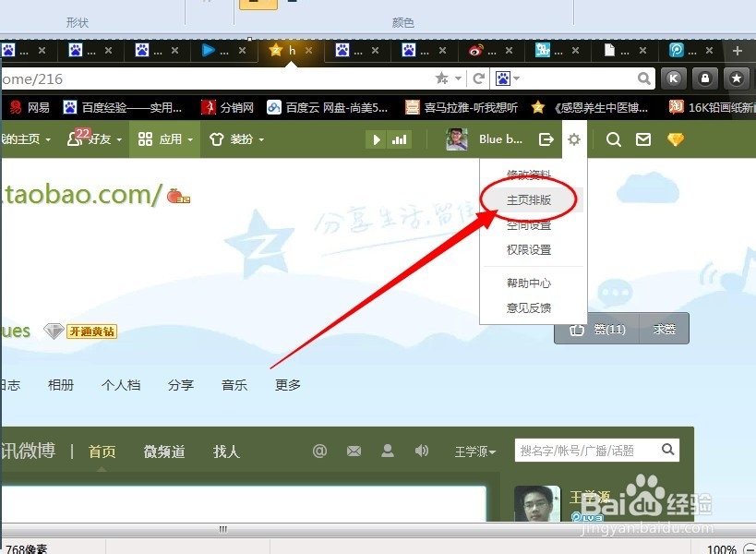Viewport: 756px width, 554px height.
Task: Click the bookmark star icon in address bar
Action: [441, 78]
